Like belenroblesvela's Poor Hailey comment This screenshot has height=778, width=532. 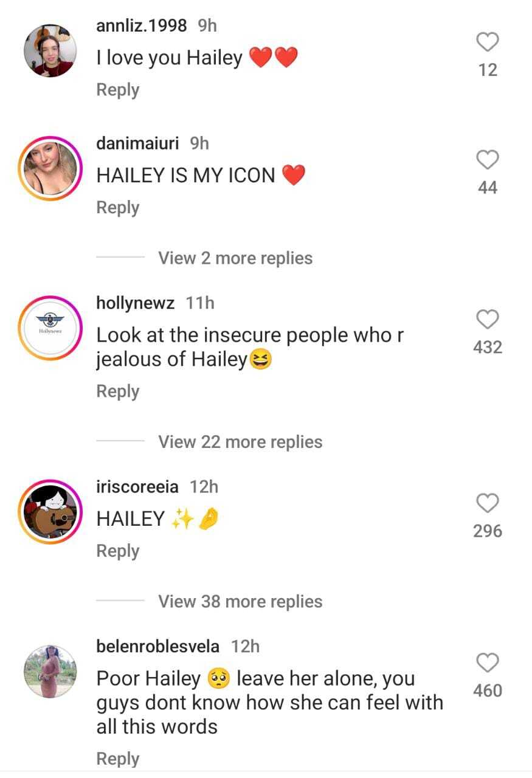click(487, 663)
